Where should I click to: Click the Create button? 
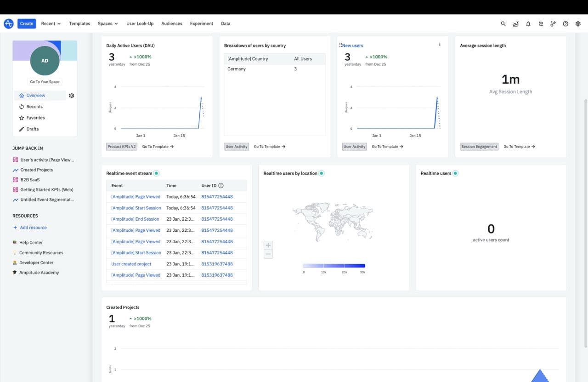(x=27, y=23)
